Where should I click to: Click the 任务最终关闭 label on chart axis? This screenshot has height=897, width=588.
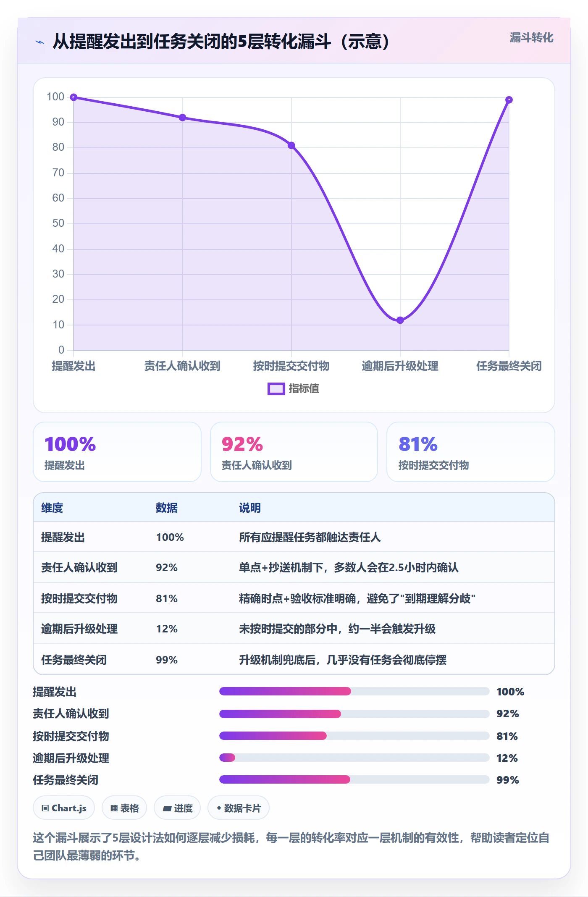pos(509,366)
